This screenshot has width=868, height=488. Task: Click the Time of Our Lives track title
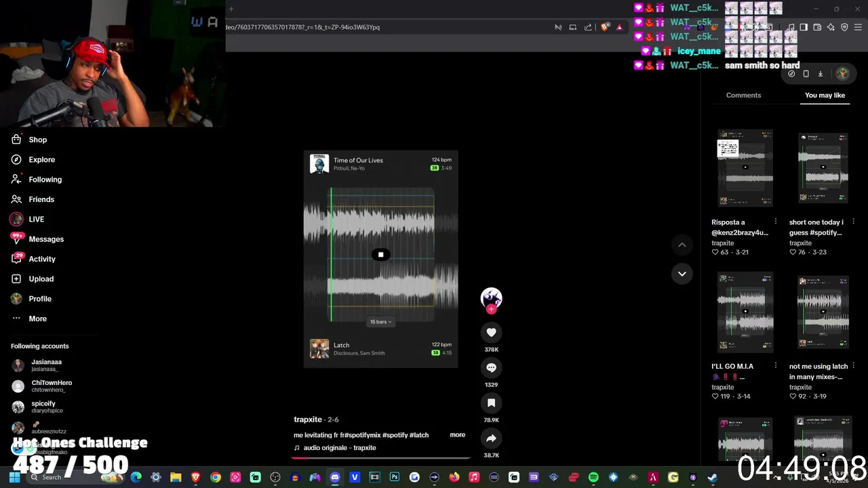click(358, 160)
